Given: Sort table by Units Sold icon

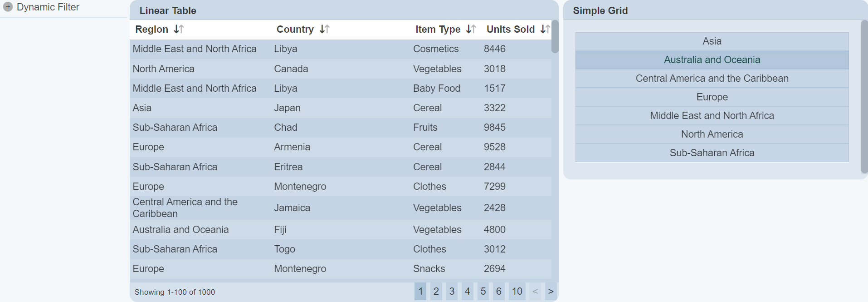Looking at the screenshot, I should click(x=545, y=30).
